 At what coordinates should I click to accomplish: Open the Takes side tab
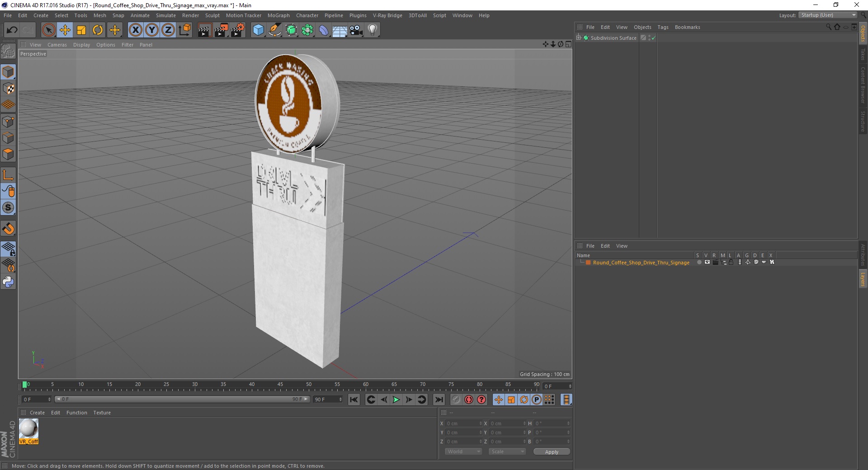(x=863, y=54)
